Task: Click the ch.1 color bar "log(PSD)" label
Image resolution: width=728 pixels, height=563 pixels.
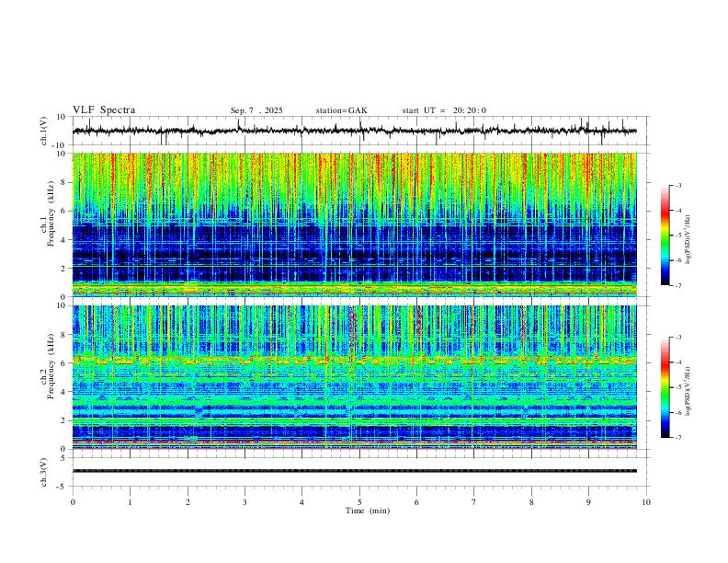Action: pyautogui.click(x=688, y=240)
